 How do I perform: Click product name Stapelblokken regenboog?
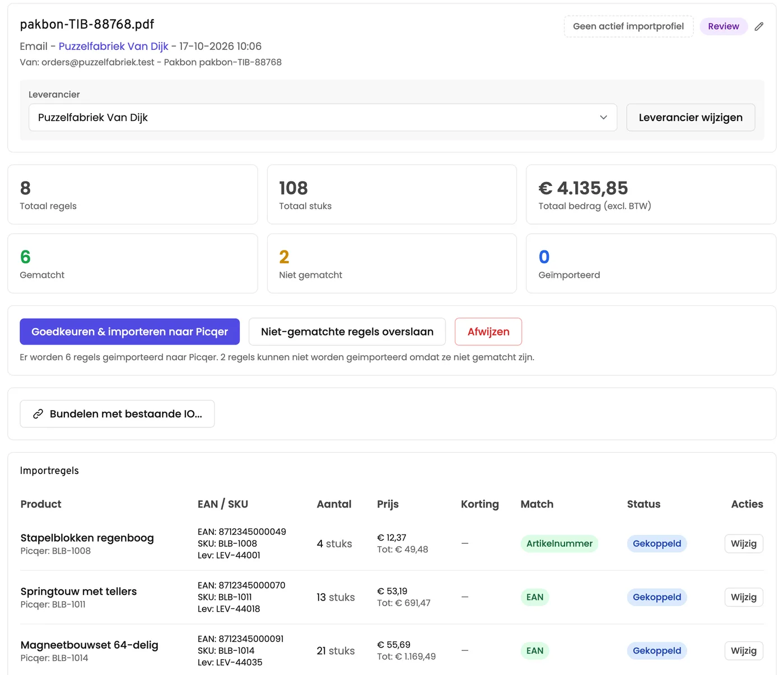point(87,538)
